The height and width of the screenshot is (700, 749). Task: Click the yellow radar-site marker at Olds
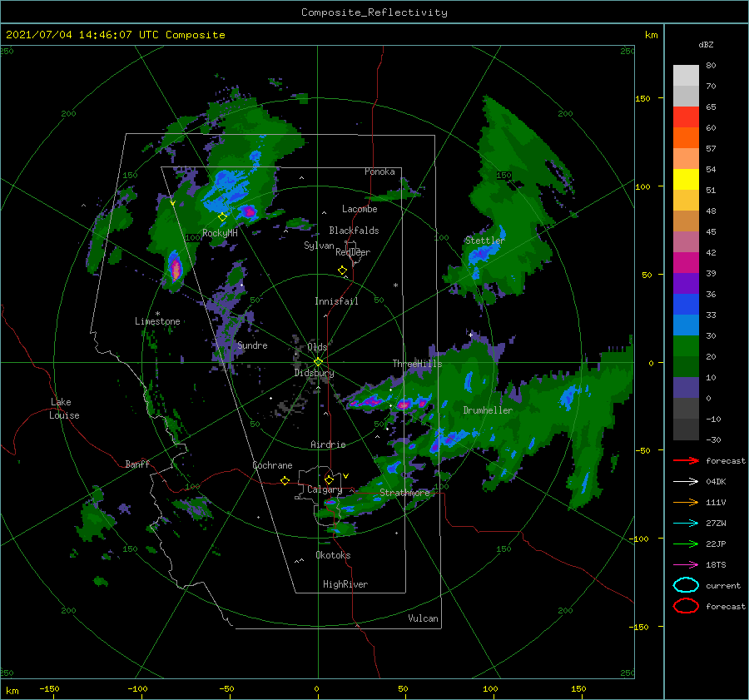(318, 362)
